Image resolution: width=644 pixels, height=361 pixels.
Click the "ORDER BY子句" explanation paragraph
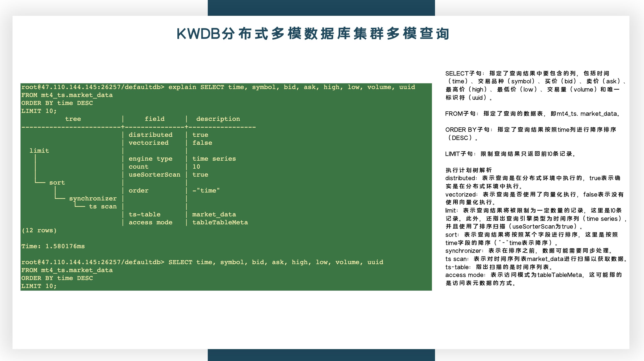coord(531,134)
